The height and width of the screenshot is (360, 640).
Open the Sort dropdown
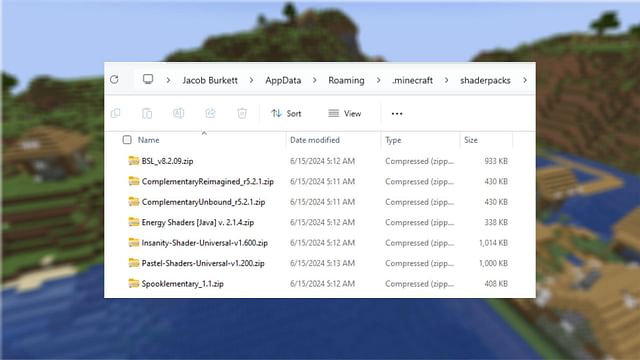(x=286, y=113)
